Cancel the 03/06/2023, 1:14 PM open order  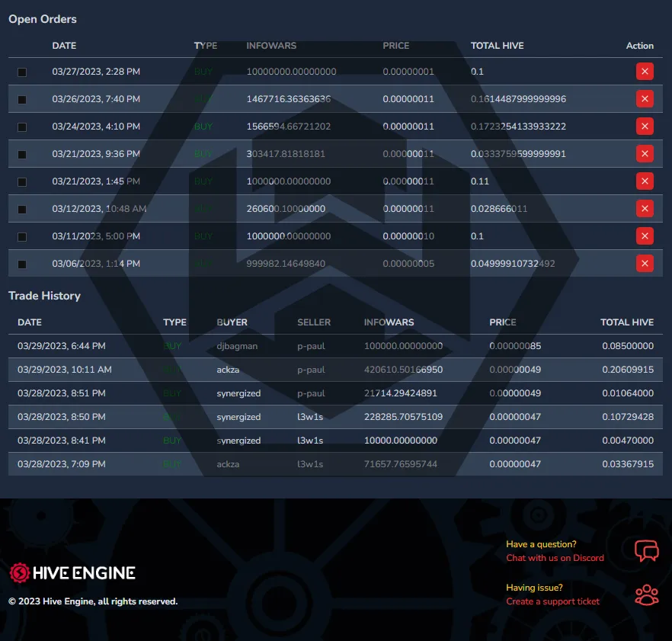click(645, 264)
